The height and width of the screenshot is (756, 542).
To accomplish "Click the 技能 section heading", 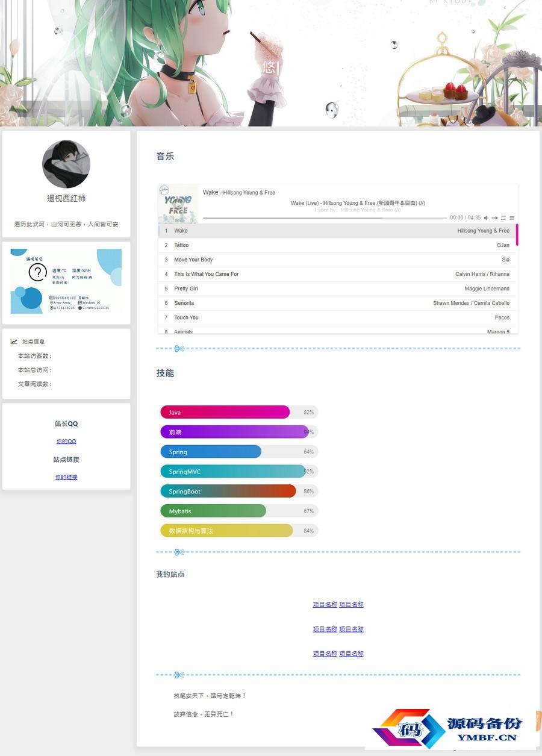I will (x=165, y=373).
